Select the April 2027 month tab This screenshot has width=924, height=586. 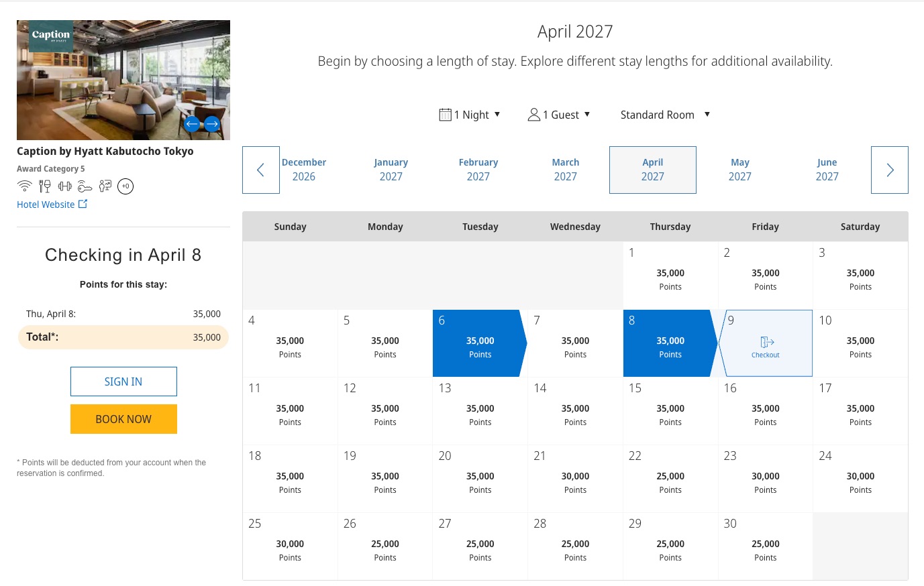click(653, 170)
